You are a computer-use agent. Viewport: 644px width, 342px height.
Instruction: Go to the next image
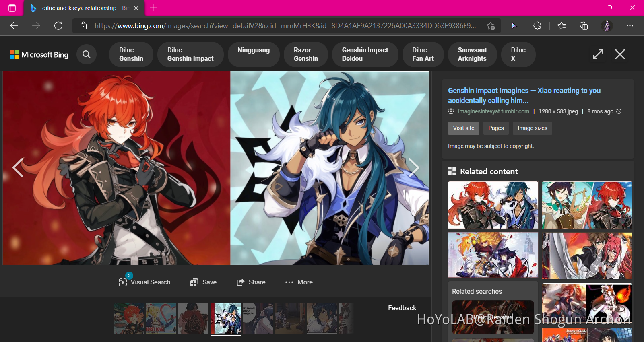tap(414, 167)
